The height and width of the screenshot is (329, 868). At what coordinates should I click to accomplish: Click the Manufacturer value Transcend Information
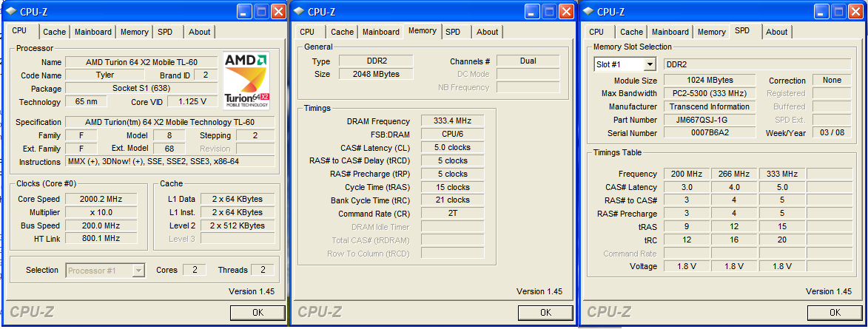tap(710, 106)
